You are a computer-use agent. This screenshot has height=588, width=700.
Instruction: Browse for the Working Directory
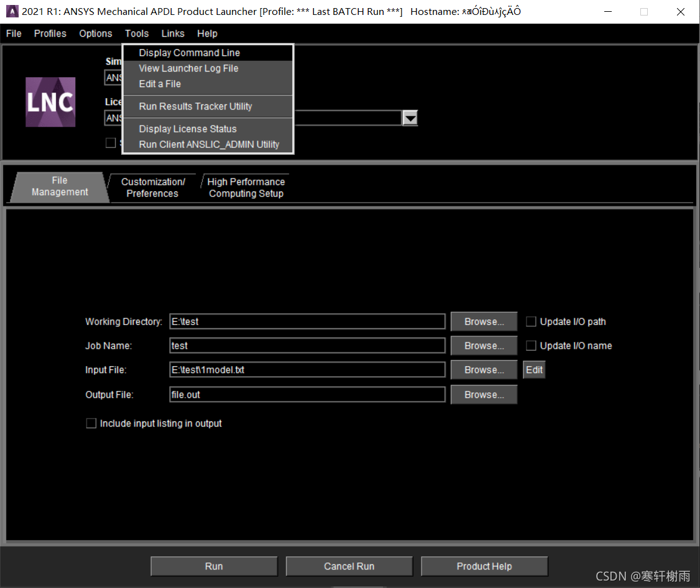[484, 321]
